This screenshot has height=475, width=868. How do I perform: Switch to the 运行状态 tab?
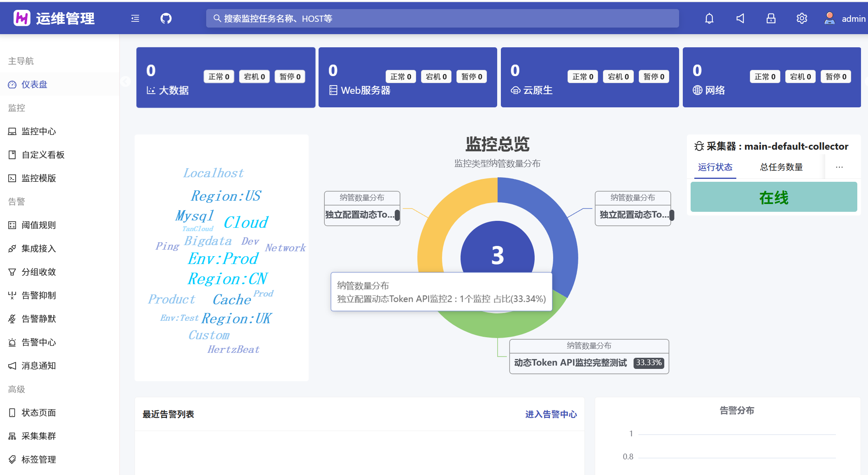715,167
